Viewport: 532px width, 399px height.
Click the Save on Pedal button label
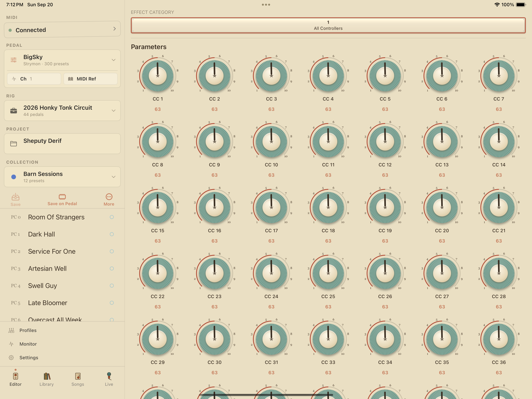62,204
